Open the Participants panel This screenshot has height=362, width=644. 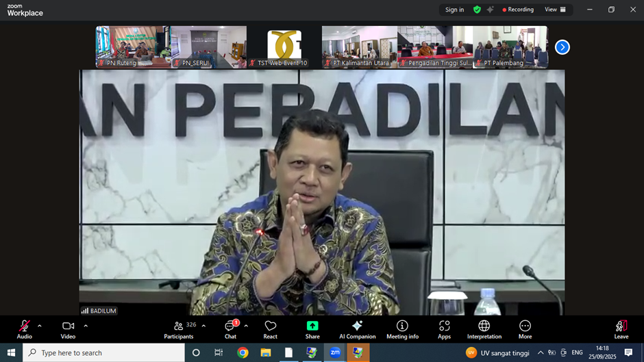pos(179,329)
